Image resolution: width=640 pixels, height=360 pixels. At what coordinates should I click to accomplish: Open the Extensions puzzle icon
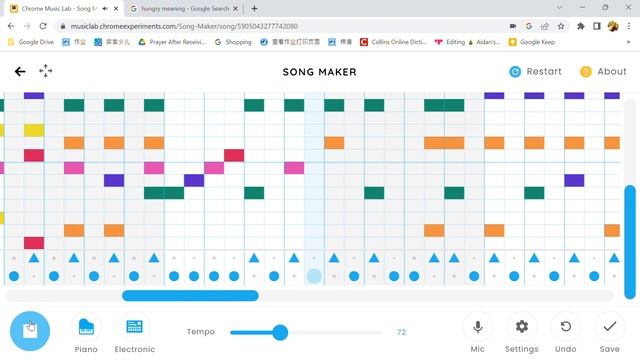coord(580,26)
